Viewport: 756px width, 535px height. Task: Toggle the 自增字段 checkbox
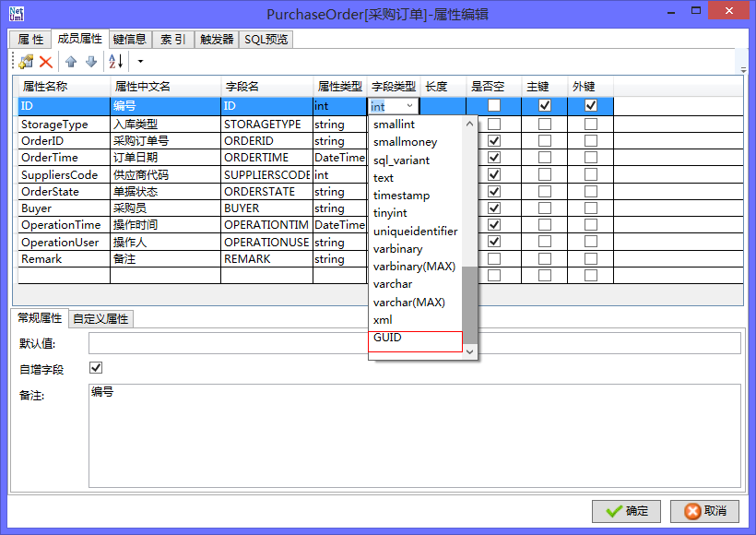click(96, 368)
